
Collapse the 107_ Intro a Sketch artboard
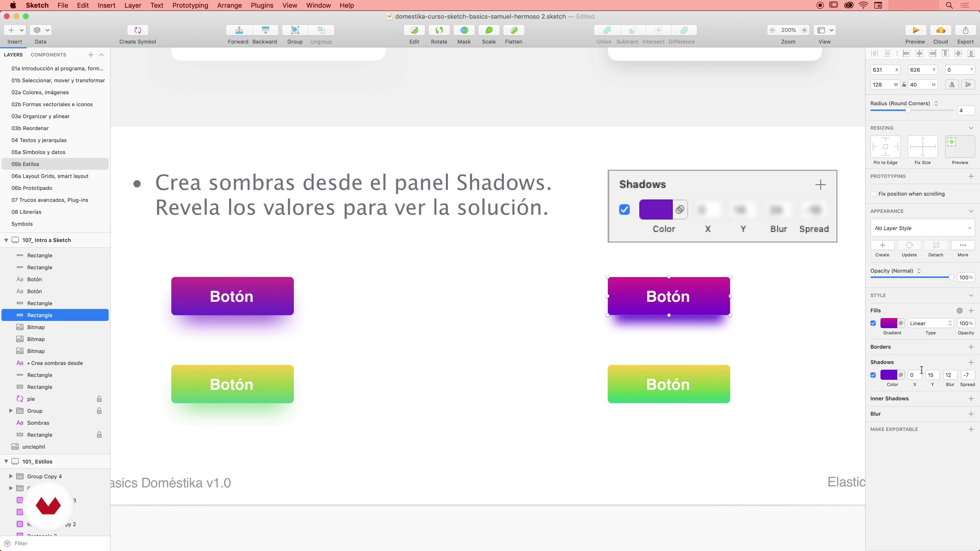pos(6,240)
